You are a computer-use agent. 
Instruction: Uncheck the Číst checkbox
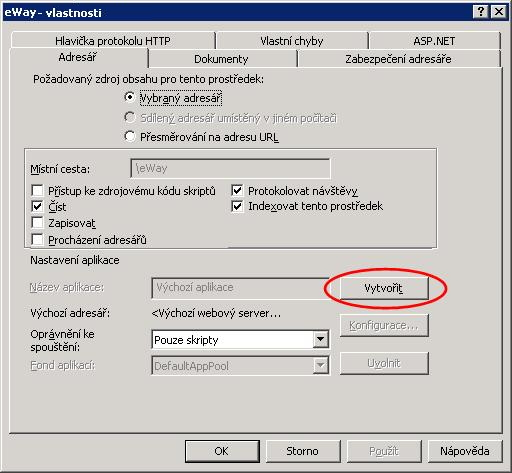coord(37,207)
